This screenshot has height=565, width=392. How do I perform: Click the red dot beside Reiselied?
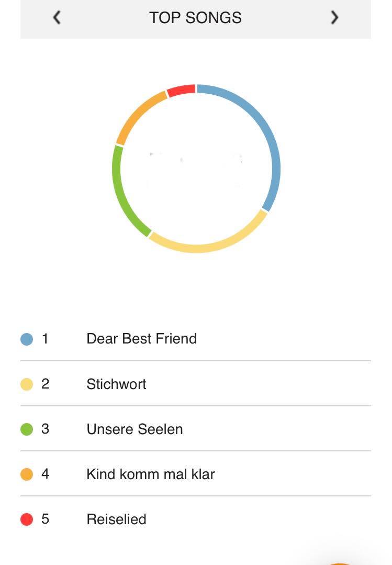pyautogui.click(x=27, y=519)
